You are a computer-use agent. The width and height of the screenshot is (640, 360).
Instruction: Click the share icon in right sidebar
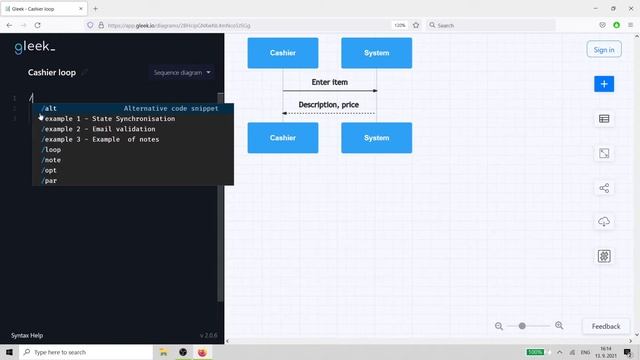coord(604,188)
